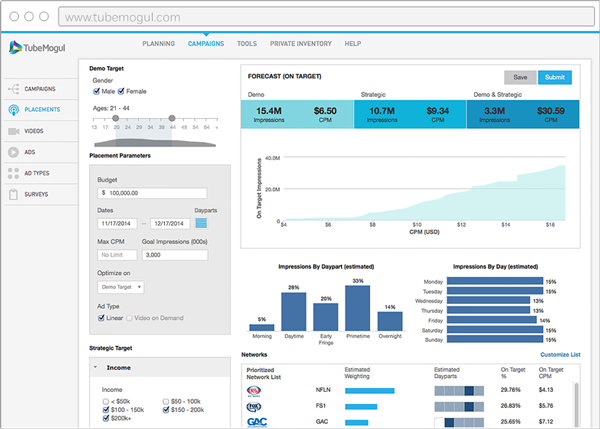Click the NFLN On Target value 29.76%

click(510, 390)
